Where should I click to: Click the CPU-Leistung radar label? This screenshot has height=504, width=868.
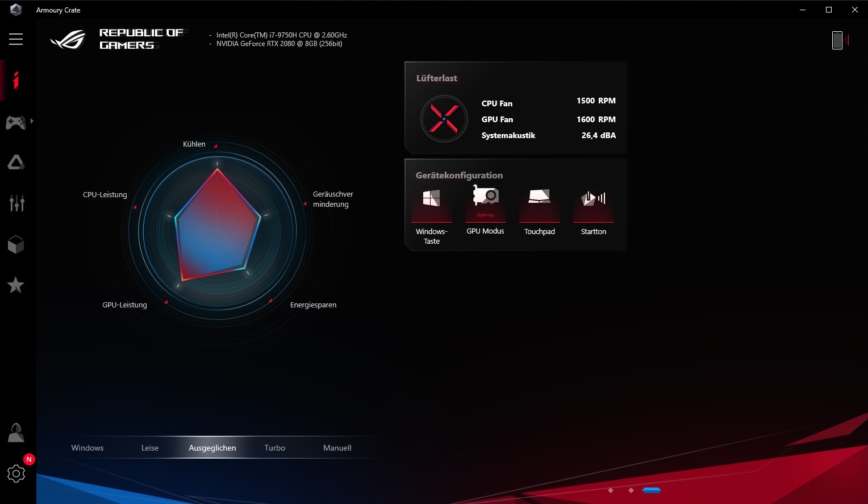105,194
